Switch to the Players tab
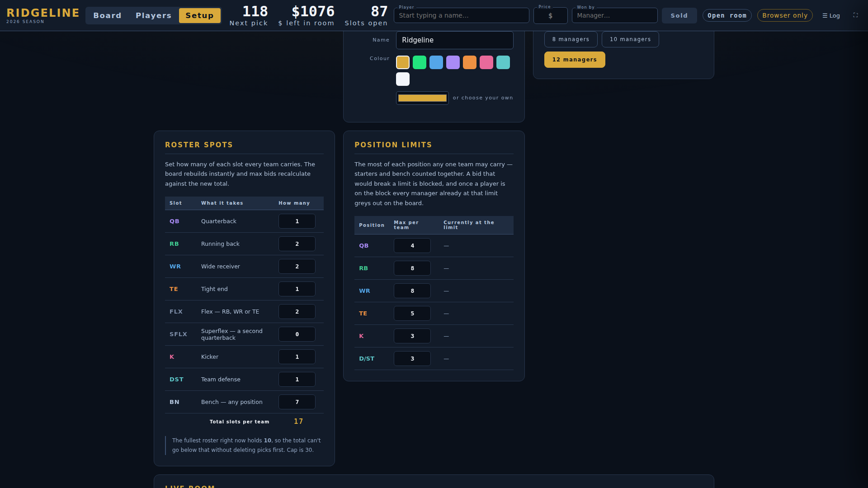 [154, 15]
